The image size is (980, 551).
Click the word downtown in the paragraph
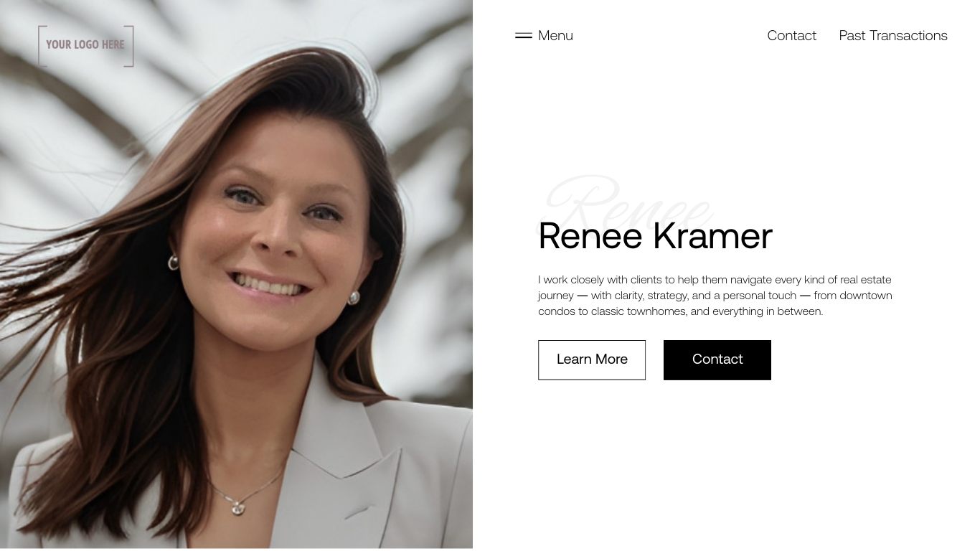point(866,296)
